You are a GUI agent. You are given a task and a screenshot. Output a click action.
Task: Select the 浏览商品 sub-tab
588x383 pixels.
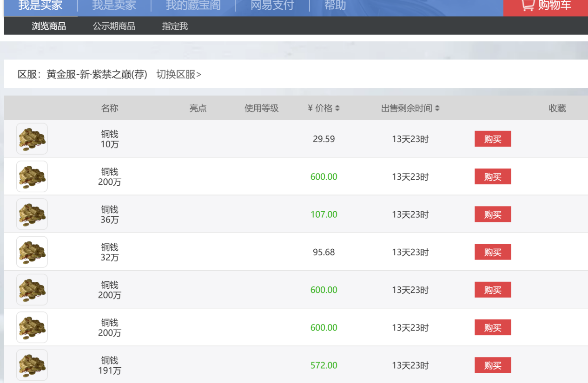(x=49, y=26)
